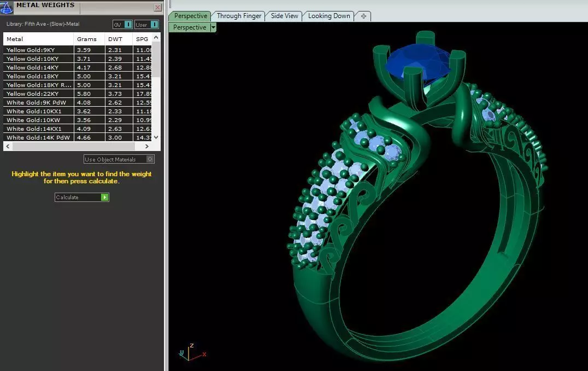
Task: Sort by the DWT column header
Action: pos(119,39)
